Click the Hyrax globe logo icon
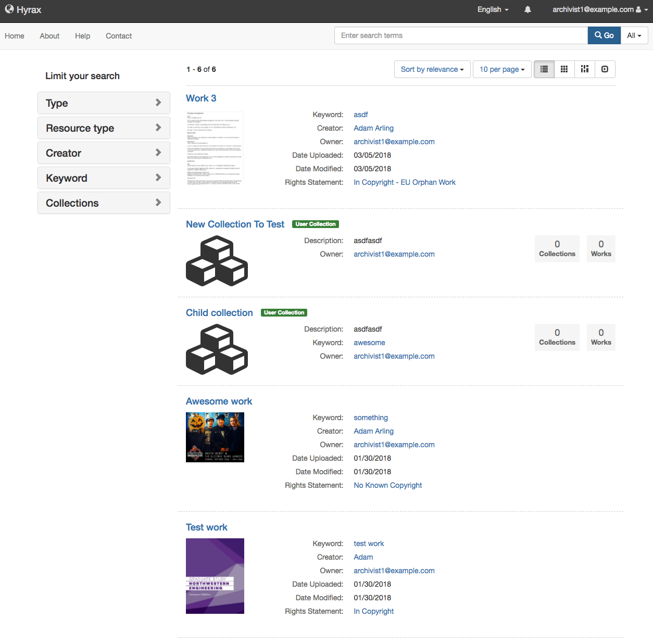653x644 pixels. 9,9
